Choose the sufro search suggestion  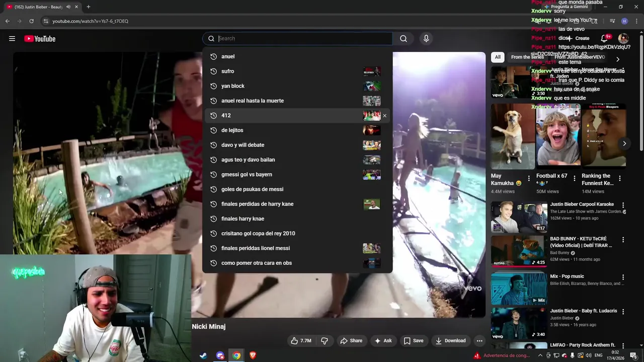[x=297, y=71]
